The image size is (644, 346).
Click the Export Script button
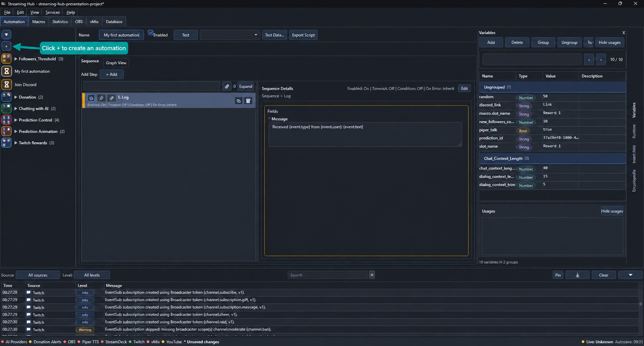303,35
